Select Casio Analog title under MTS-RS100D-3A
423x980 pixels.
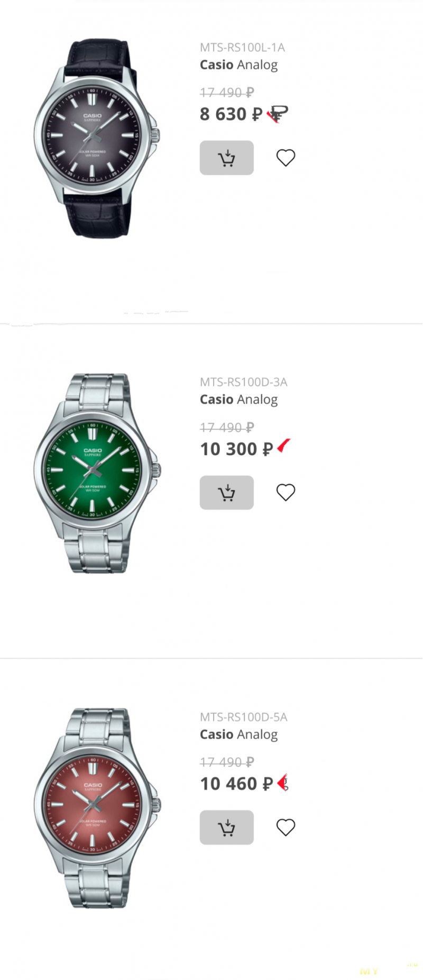(x=238, y=400)
